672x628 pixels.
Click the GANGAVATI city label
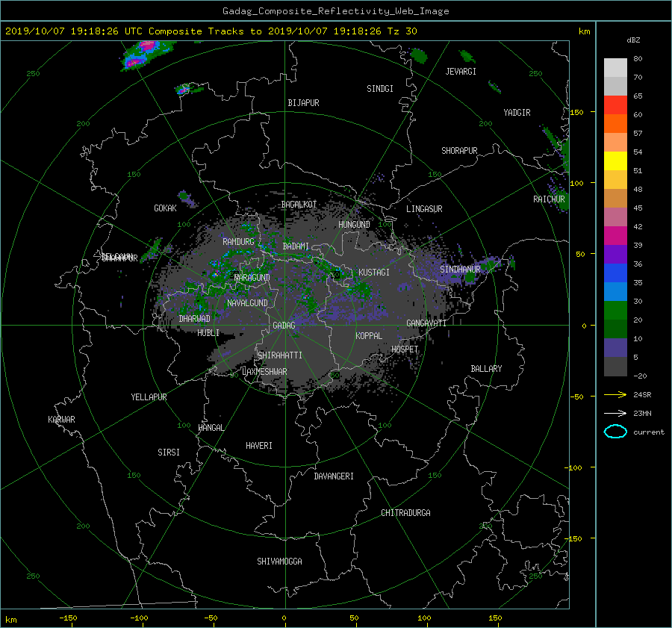426,323
